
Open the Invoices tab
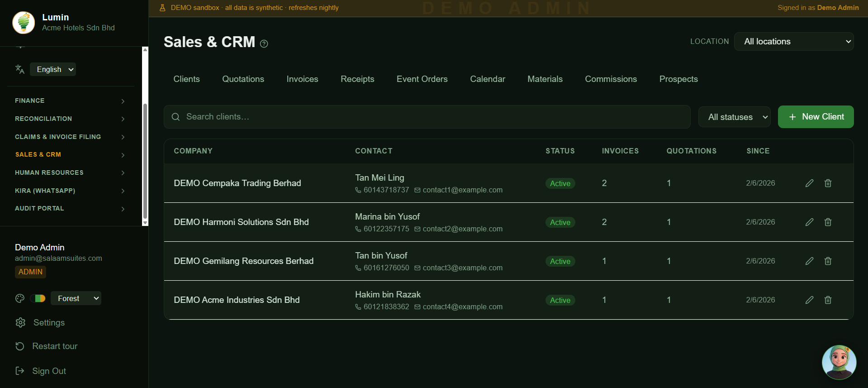coord(302,79)
